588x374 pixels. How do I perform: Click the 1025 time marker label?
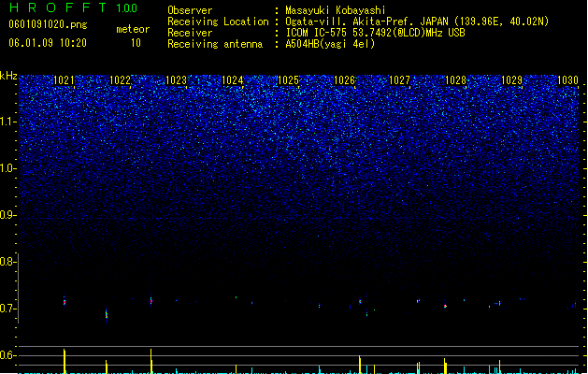[x=288, y=80]
